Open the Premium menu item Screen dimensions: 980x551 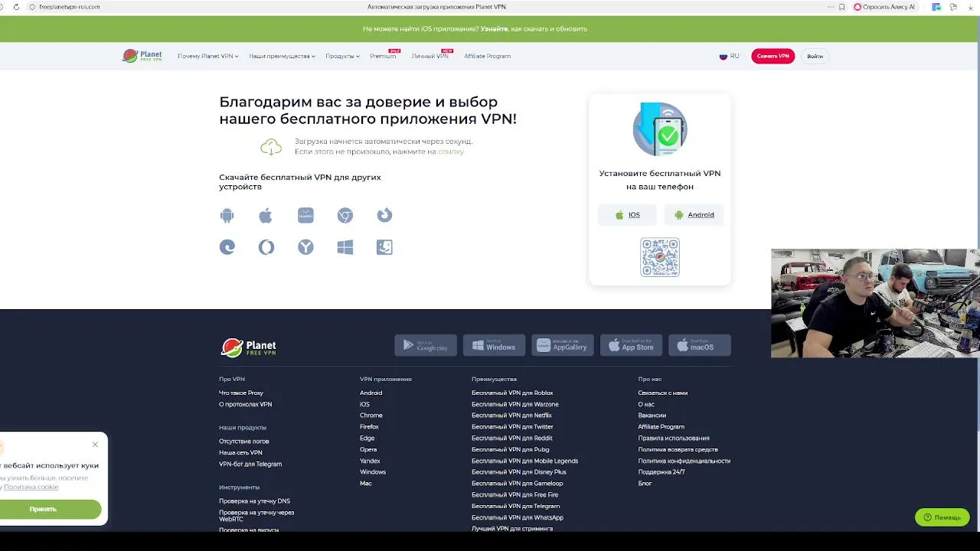[383, 56]
